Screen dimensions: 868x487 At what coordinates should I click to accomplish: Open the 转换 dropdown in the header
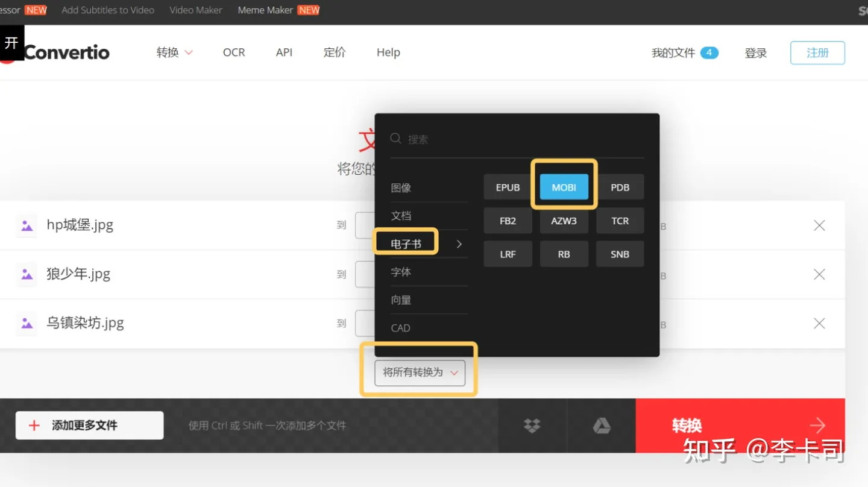coord(175,52)
